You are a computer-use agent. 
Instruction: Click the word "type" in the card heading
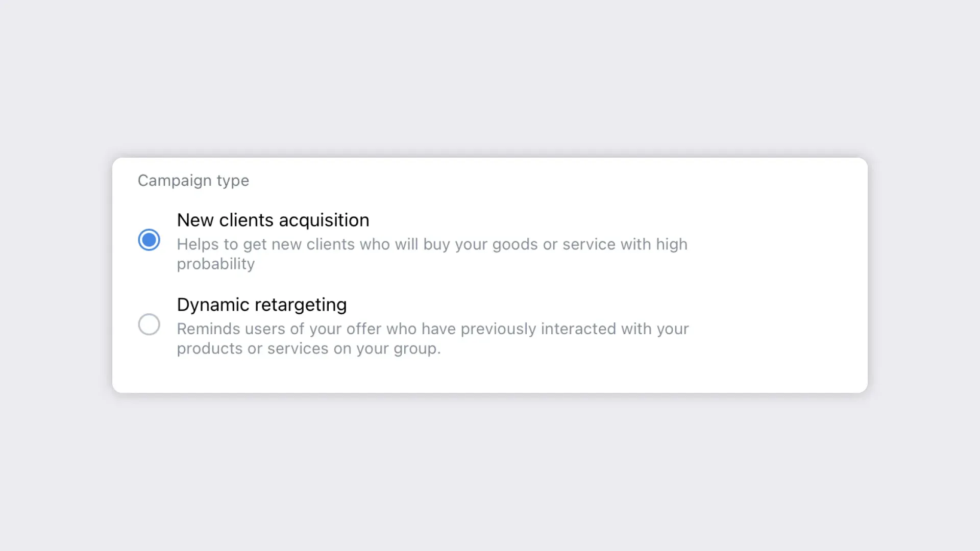click(x=233, y=181)
